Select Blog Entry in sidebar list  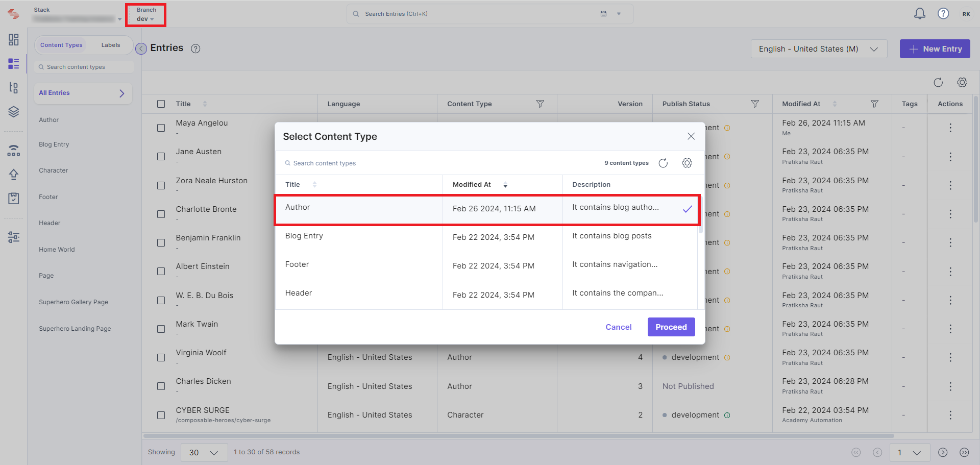(x=54, y=144)
